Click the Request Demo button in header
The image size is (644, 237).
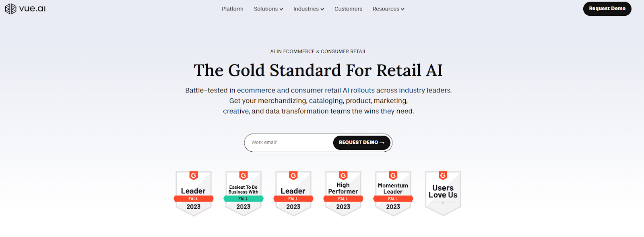607,9
